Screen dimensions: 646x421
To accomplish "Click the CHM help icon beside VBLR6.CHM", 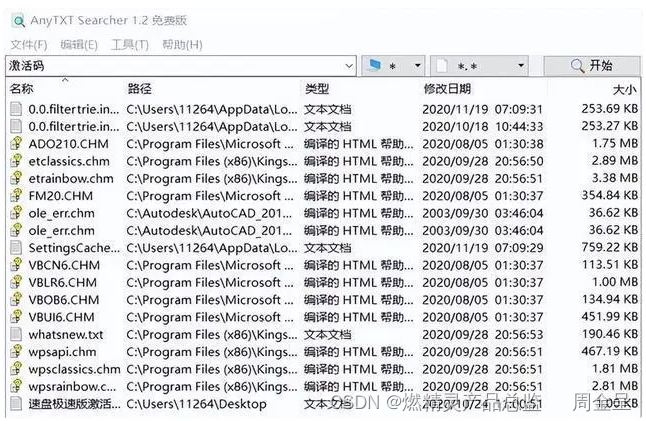I will click(x=16, y=282).
